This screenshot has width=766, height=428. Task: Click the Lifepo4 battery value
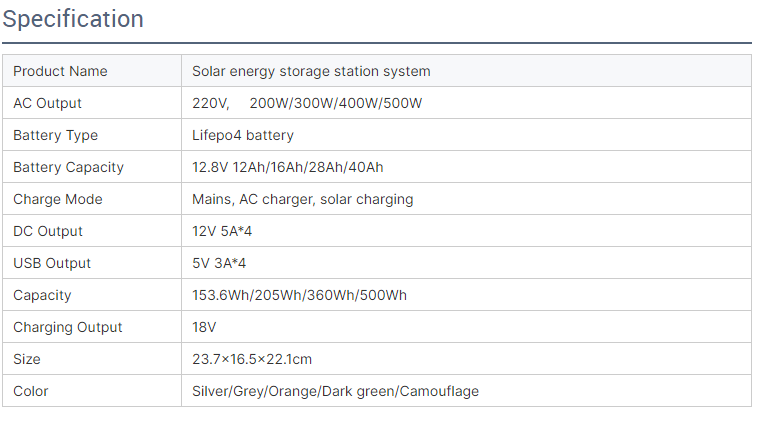pyautogui.click(x=243, y=135)
